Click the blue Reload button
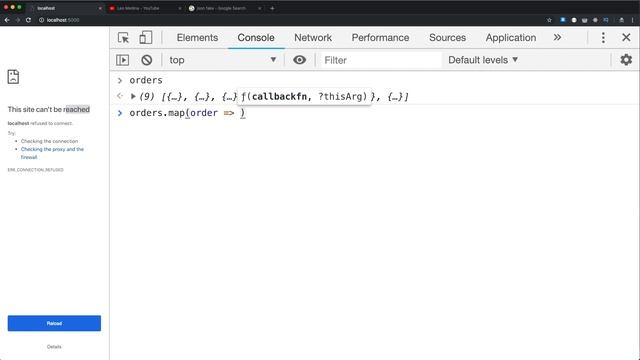 54,323
